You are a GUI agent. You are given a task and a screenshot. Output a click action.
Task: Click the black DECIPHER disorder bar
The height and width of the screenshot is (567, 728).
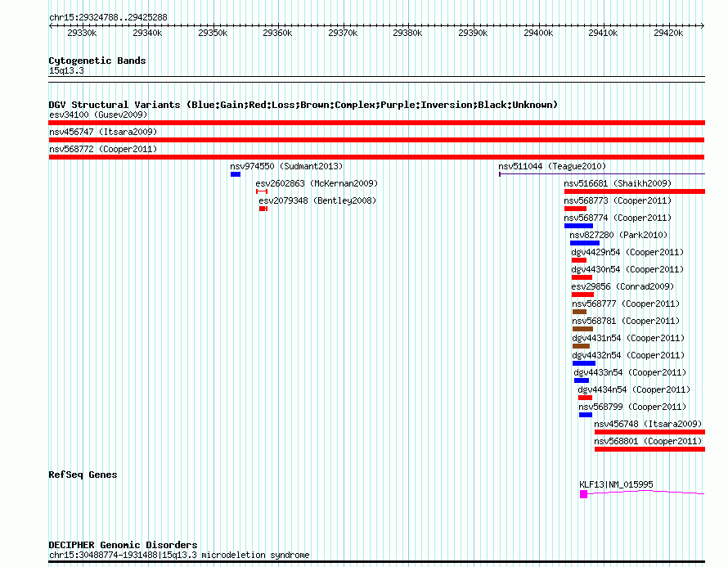pyautogui.click(x=376, y=562)
